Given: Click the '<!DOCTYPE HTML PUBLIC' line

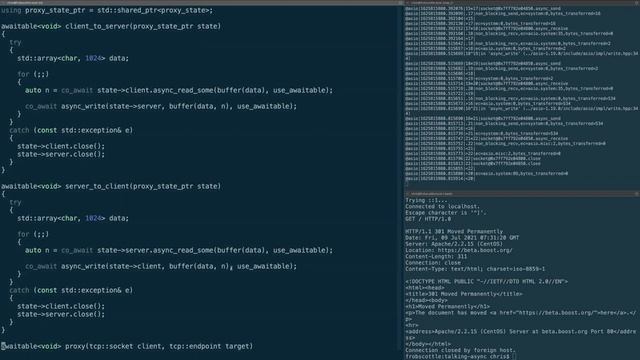Looking at the screenshot, I should pos(487,282).
